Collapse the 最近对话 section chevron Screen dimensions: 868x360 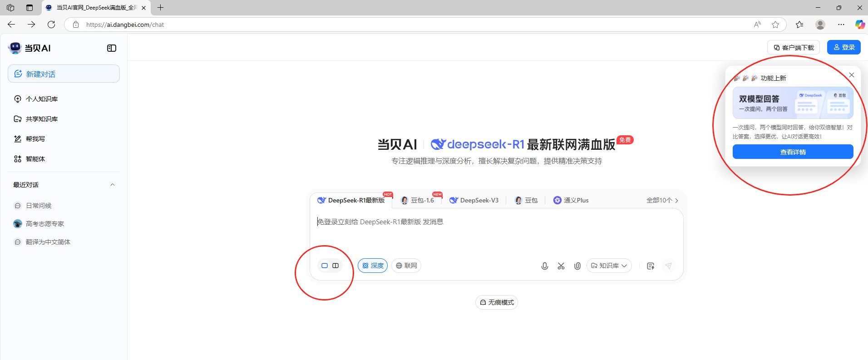pos(113,185)
